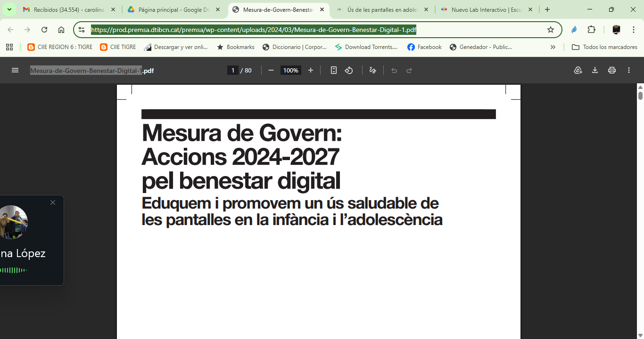
Task: Edit the page number input field
Action: (233, 70)
